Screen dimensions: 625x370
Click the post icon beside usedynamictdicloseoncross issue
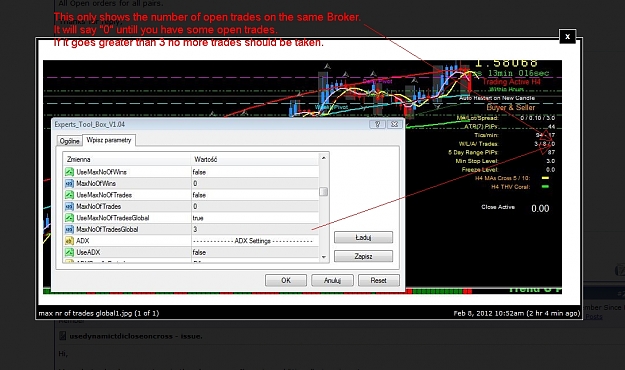coord(63,336)
